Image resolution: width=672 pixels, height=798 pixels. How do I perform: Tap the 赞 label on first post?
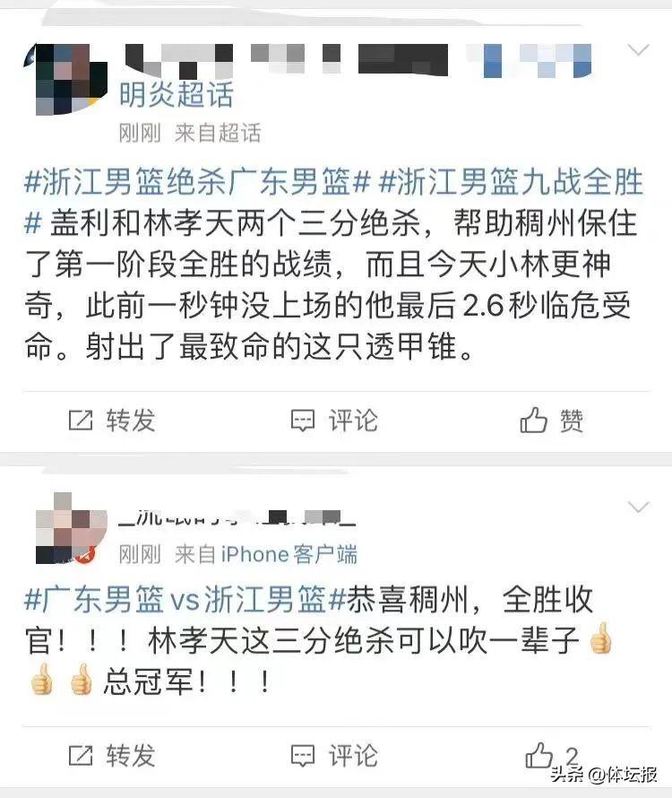pos(572,421)
